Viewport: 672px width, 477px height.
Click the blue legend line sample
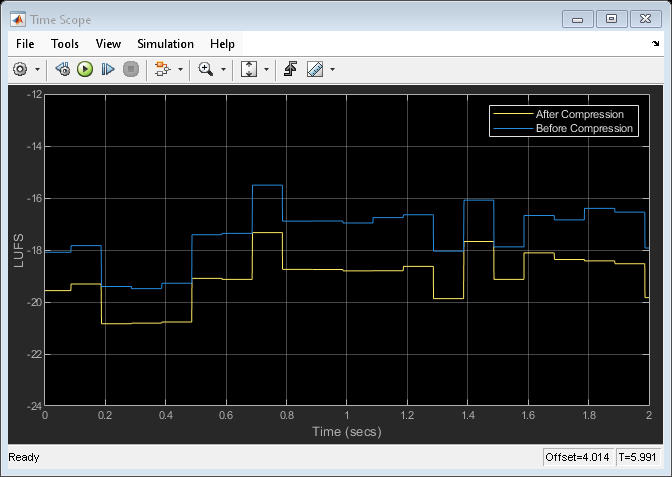513,128
